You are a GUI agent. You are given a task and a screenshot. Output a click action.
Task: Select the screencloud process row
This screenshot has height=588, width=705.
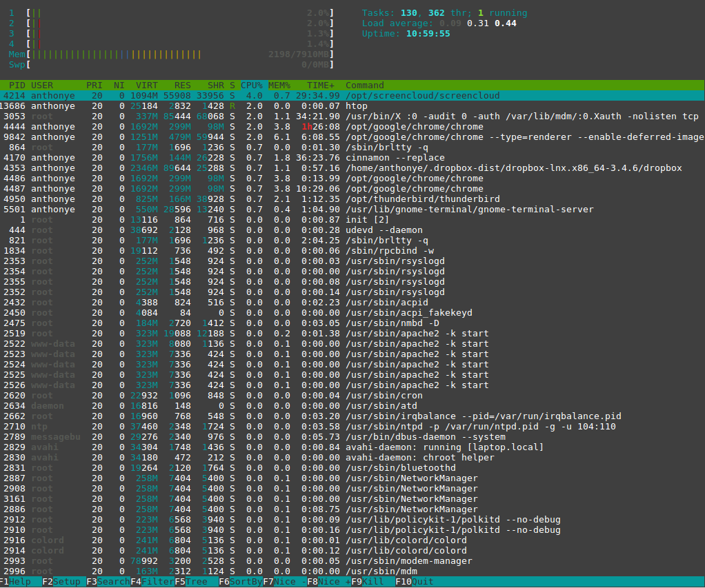click(x=422, y=96)
